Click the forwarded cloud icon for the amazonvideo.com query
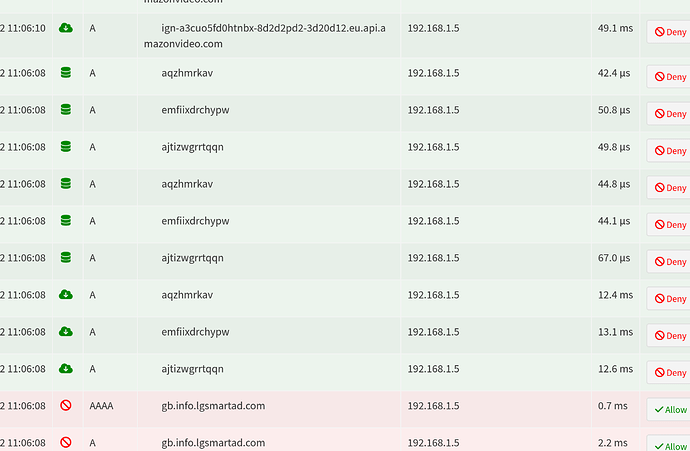Screen dimensions: 690x451 coord(66,28)
